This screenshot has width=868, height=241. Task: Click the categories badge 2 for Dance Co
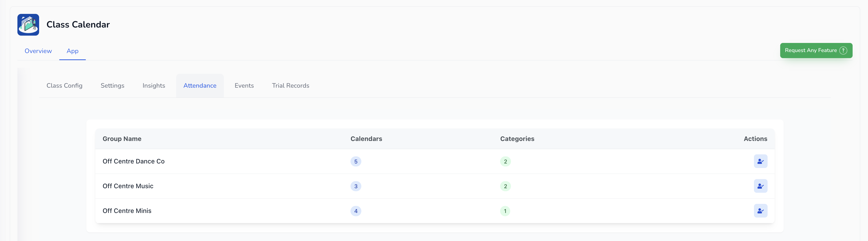tap(505, 161)
